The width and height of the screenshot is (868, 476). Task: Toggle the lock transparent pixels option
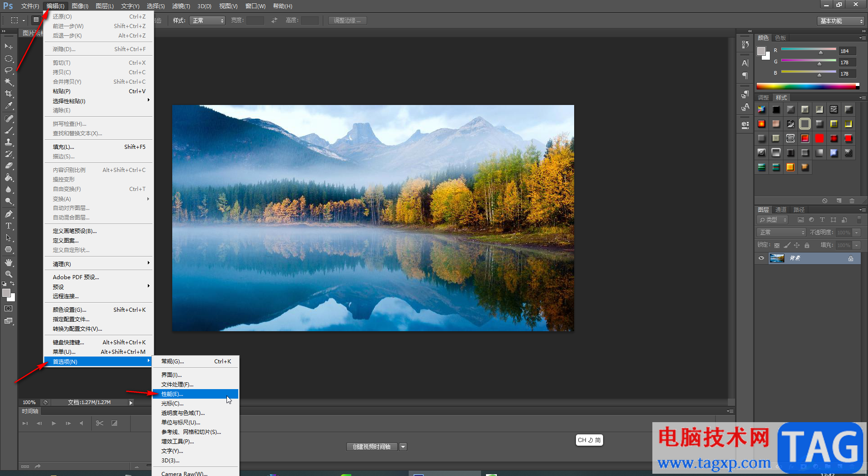[777, 245]
